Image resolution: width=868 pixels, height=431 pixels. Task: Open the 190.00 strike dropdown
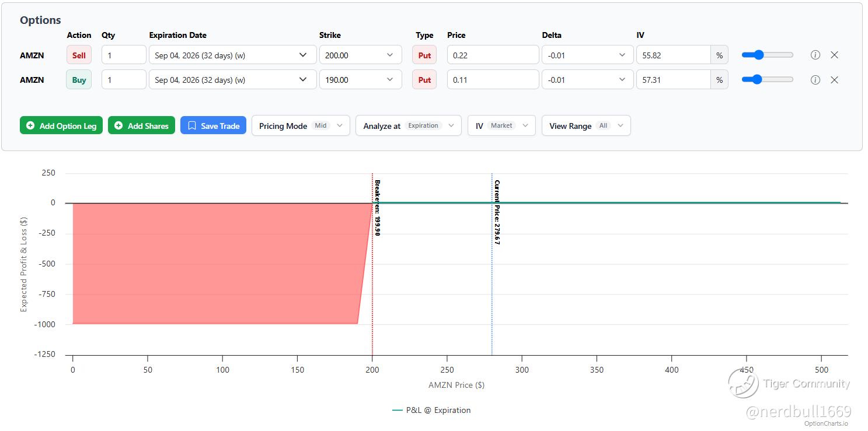point(361,80)
